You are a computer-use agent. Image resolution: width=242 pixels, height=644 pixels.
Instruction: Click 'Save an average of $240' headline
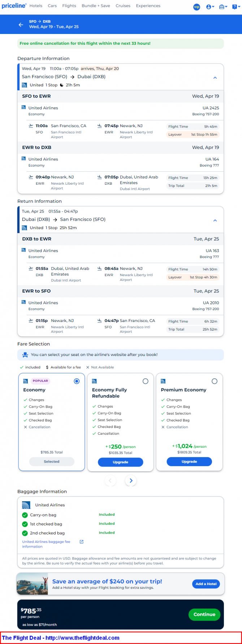point(107,581)
